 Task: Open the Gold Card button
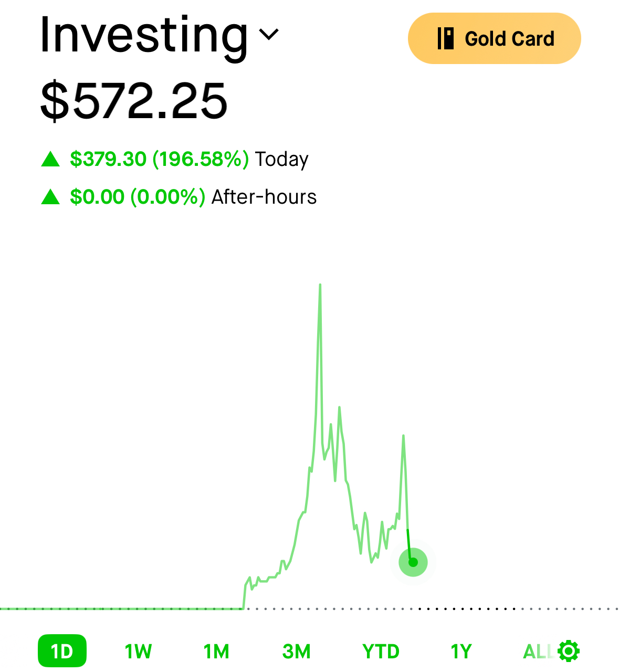click(x=495, y=38)
